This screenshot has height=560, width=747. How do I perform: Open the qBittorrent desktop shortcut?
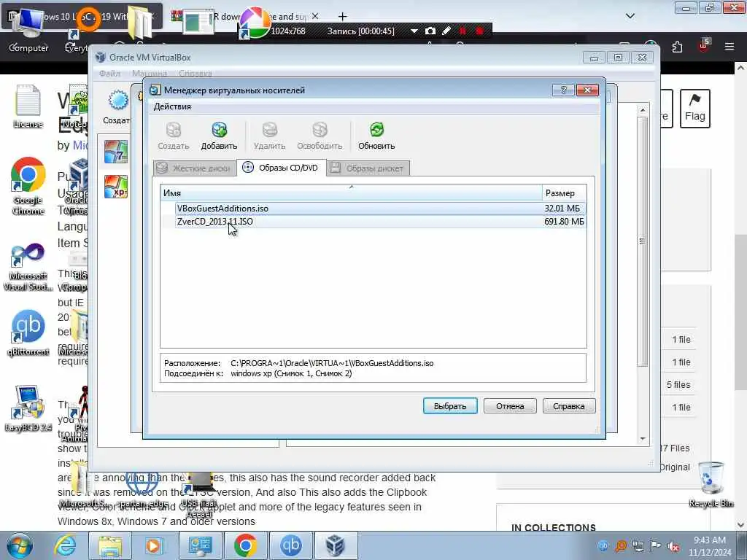pyautogui.click(x=28, y=332)
